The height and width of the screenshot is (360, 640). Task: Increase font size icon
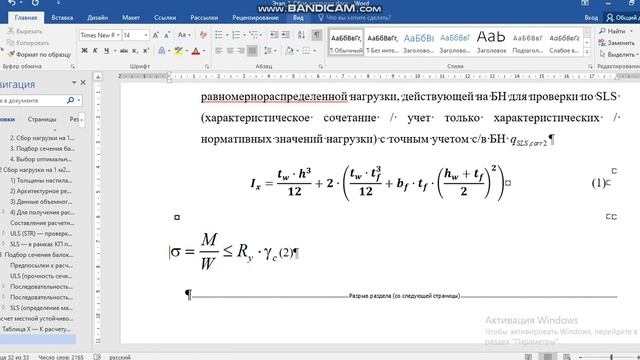pos(156,36)
